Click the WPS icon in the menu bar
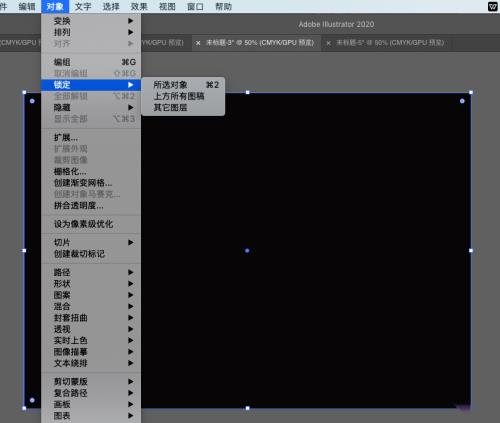The width and height of the screenshot is (500, 423). [x=493, y=6]
